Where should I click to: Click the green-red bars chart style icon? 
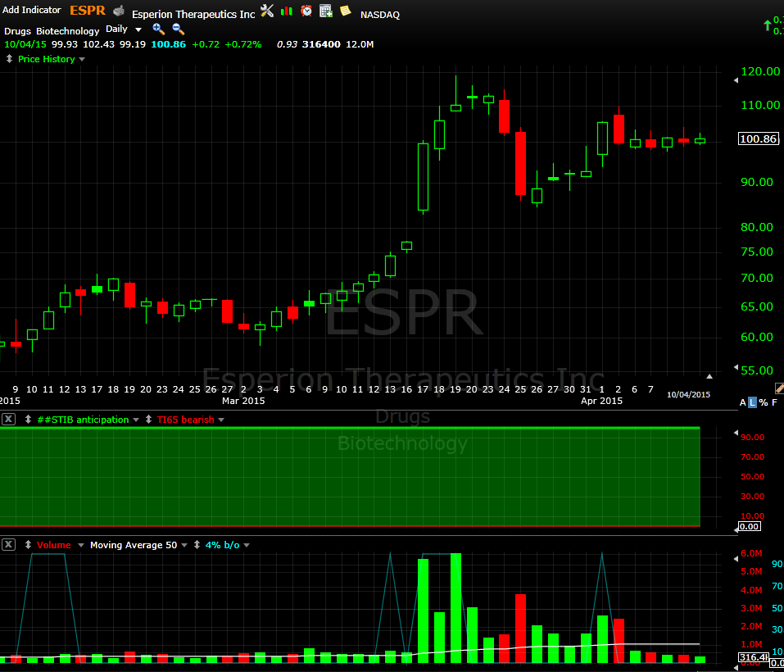pyautogui.click(x=287, y=11)
